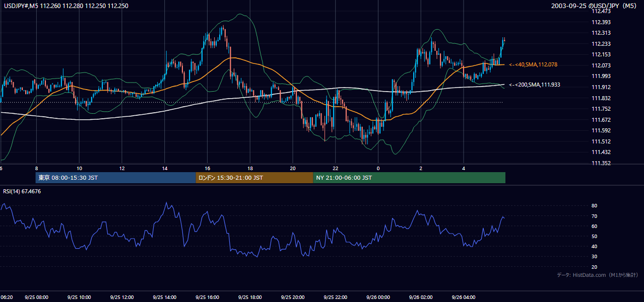Screen dimensions: 644x302
Task: Click the <-<200,SMA,111.933 indicator label
Action: pos(535,85)
